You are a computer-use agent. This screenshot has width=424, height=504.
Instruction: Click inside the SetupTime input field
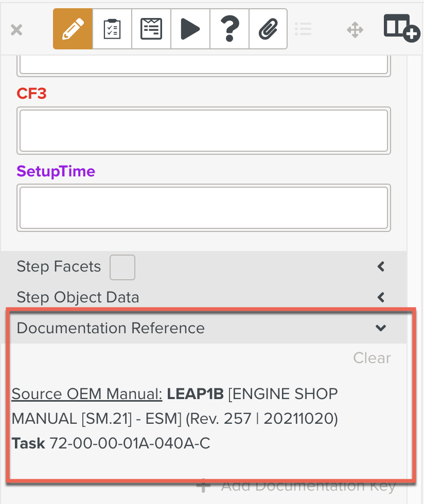coord(203,207)
